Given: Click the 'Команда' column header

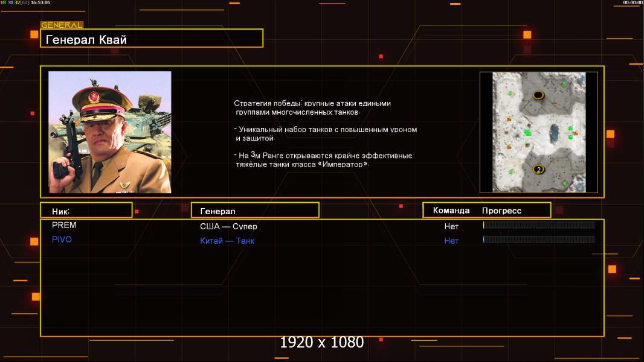Looking at the screenshot, I should click(x=451, y=211).
